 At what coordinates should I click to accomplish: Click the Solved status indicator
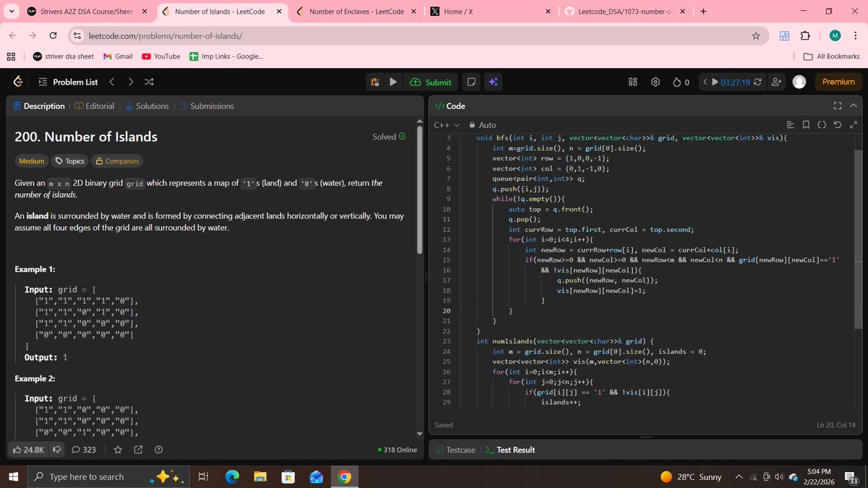389,137
